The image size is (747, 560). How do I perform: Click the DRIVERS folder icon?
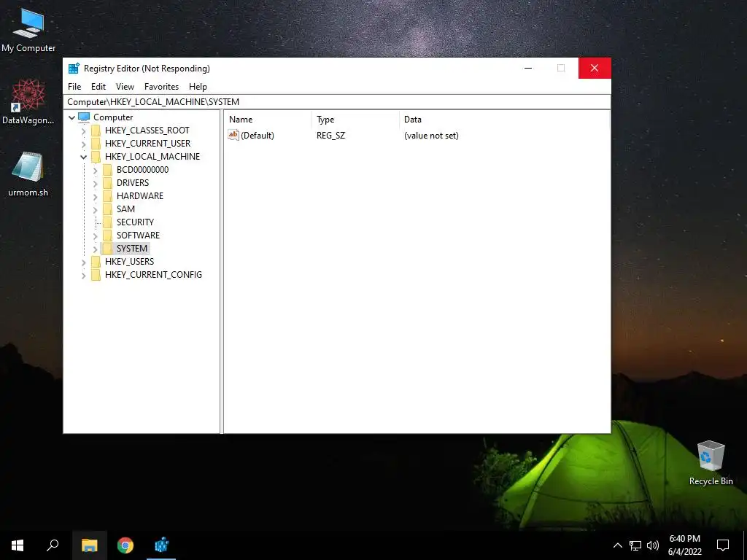[x=108, y=183]
